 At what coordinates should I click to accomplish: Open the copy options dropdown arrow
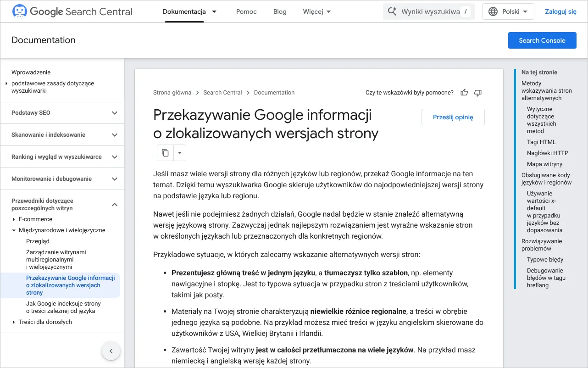180,153
